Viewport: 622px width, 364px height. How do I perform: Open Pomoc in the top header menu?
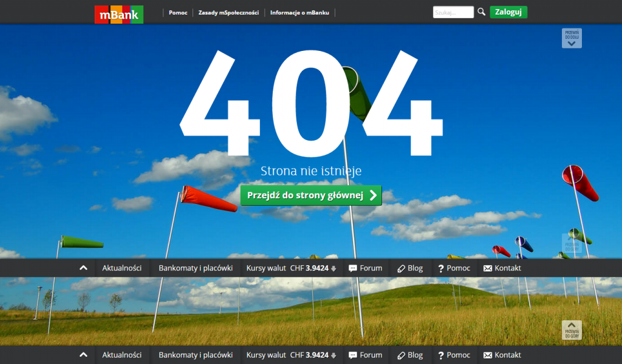pyautogui.click(x=178, y=12)
